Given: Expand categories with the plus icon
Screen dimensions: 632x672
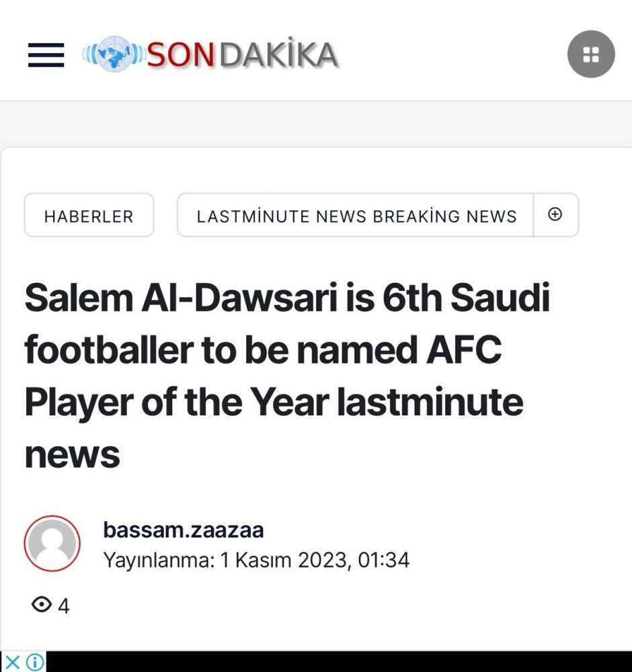Looking at the screenshot, I should pos(555,215).
